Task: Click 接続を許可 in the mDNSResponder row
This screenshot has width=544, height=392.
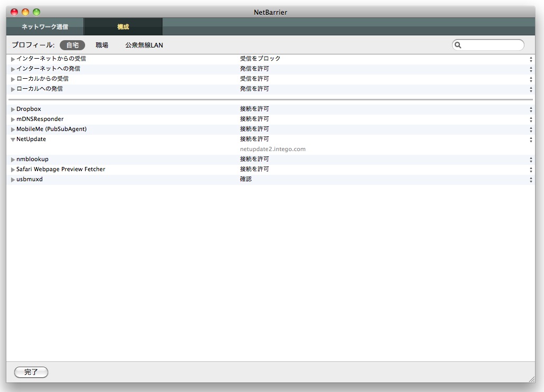Action: coord(254,119)
